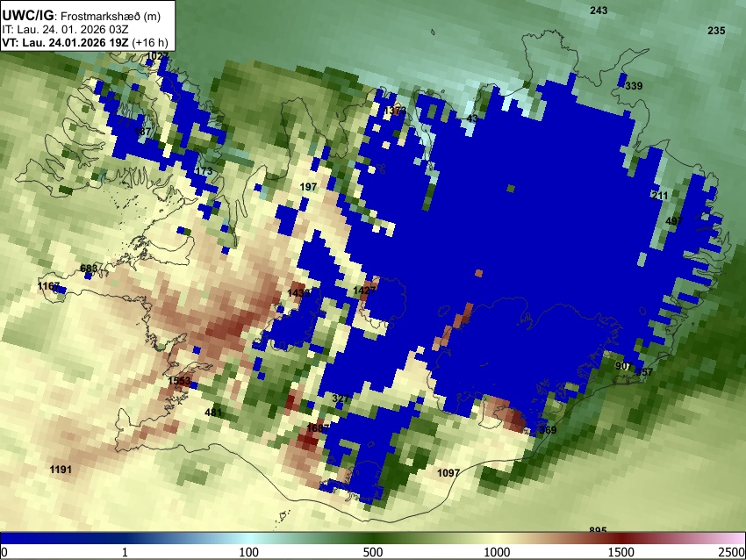Click the map value 211
The image size is (746, 560).
coord(659,196)
